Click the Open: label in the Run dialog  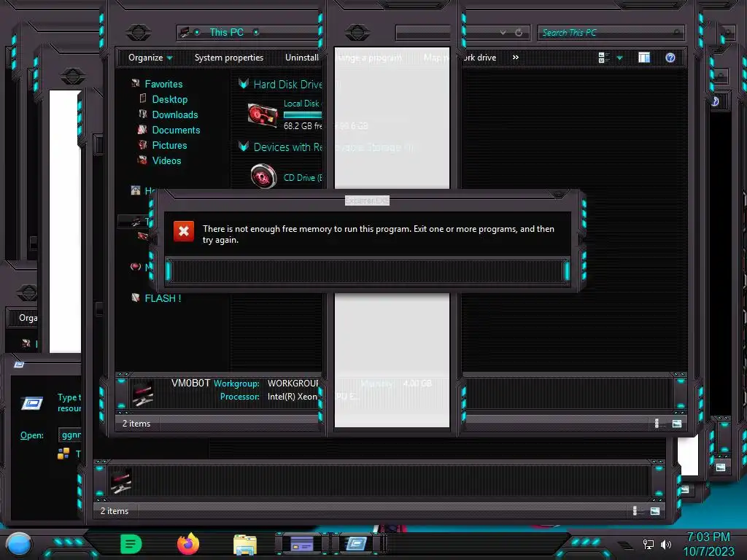32,435
